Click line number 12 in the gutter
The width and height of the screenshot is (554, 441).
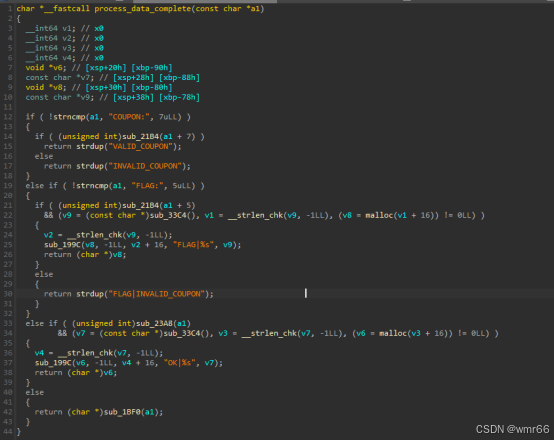pyautogui.click(x=8, y=117)
